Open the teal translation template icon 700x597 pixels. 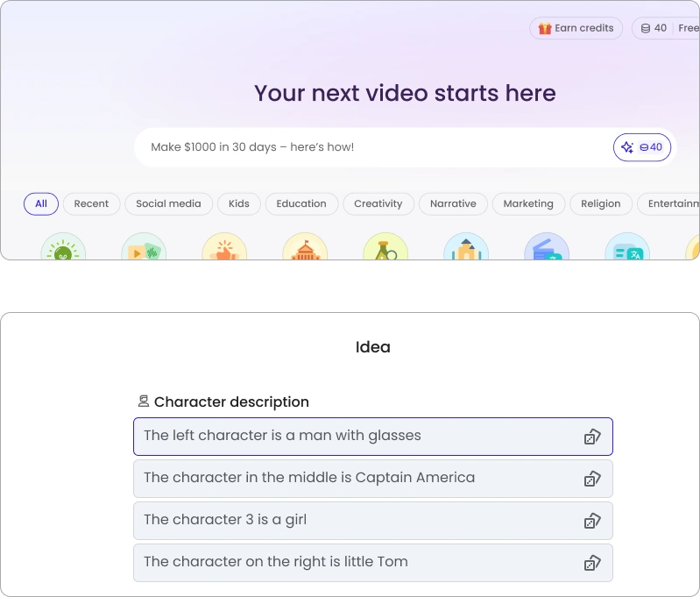point(627,246)
